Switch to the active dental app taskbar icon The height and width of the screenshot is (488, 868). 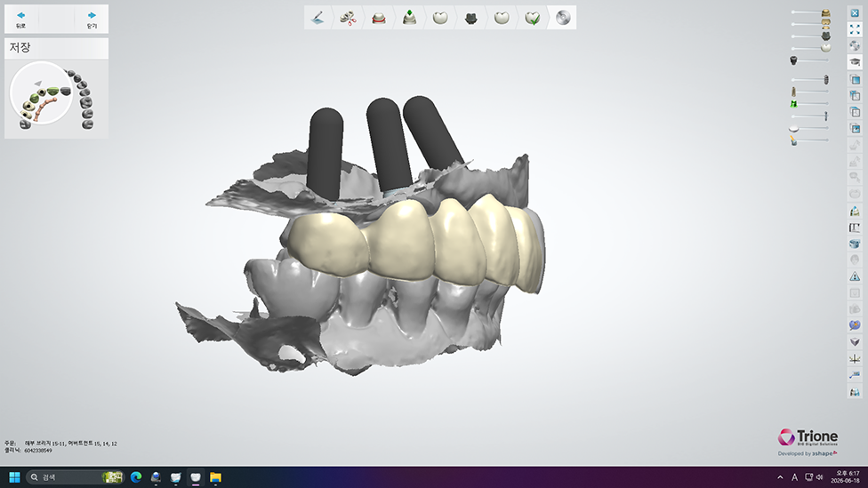coord(196,477)
